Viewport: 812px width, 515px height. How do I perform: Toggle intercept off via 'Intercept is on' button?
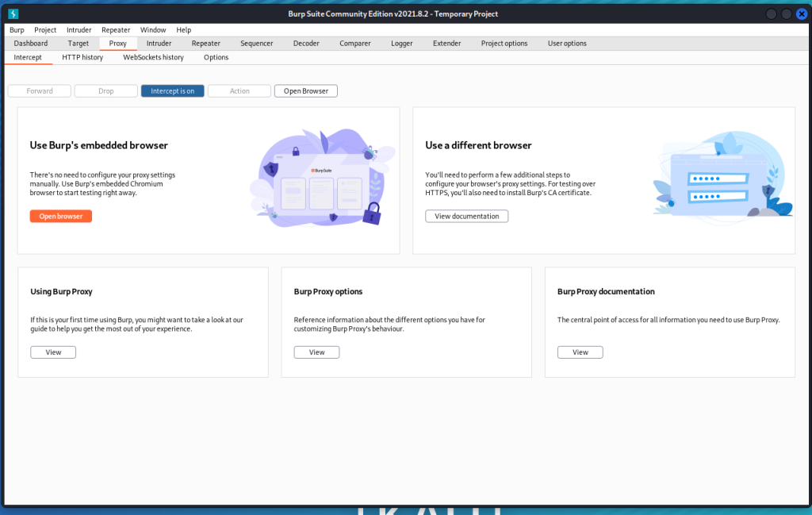point(172,90)
